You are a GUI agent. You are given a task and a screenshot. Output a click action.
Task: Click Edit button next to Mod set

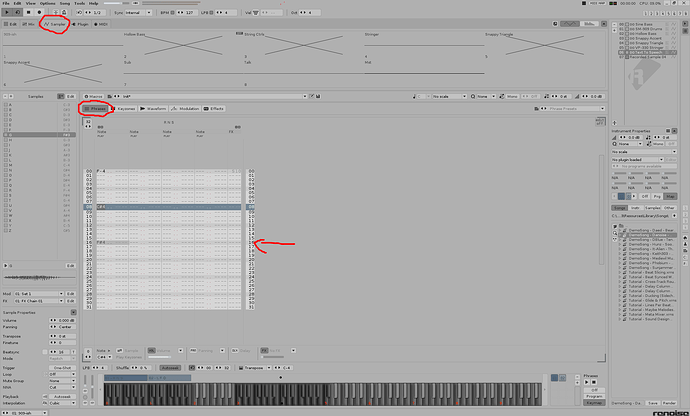[70, 294]
